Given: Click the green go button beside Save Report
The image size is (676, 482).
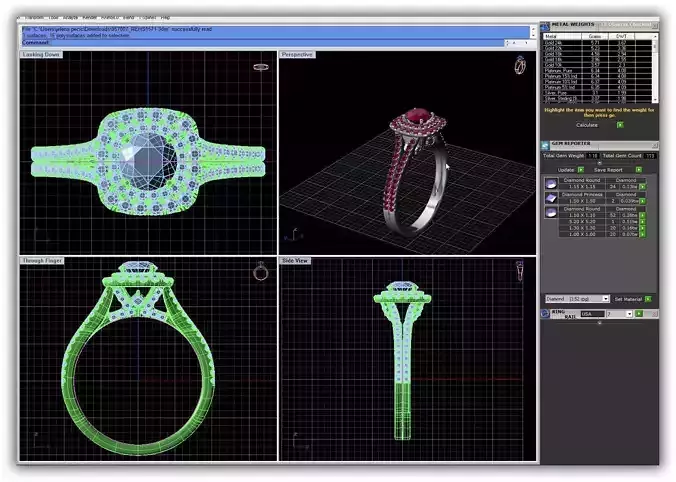Looking at the screenshot, I should [x=638, y=170].
